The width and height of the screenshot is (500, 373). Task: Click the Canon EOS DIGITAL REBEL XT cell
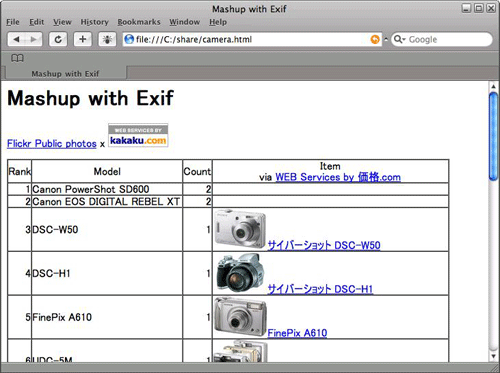coord(106,202)
